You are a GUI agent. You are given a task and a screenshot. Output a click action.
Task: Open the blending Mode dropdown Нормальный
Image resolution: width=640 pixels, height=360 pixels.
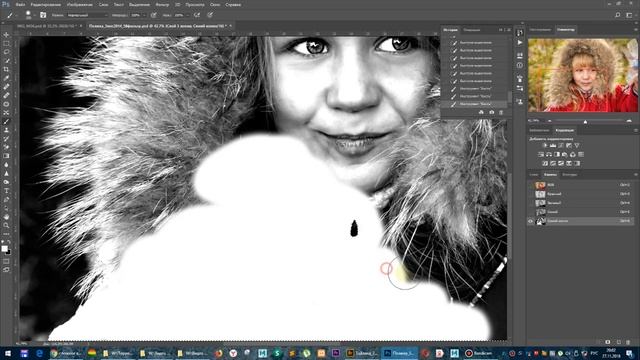[x=87, y=15]
